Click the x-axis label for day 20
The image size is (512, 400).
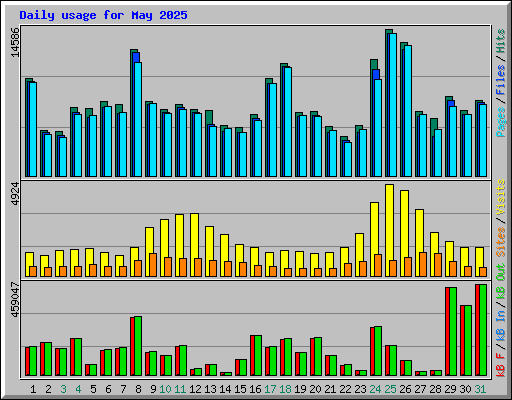pos(315,389)
